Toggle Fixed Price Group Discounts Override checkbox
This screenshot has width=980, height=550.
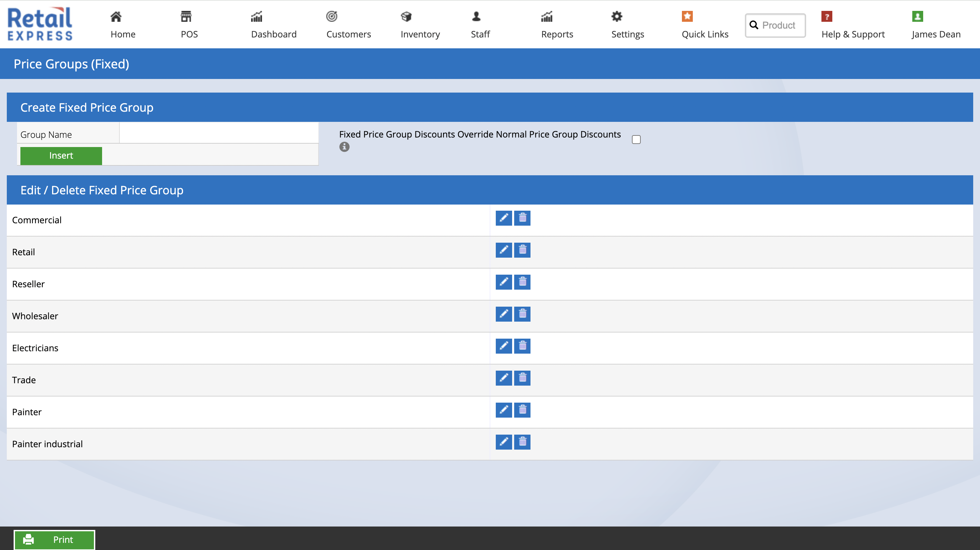tap(636, 140)
